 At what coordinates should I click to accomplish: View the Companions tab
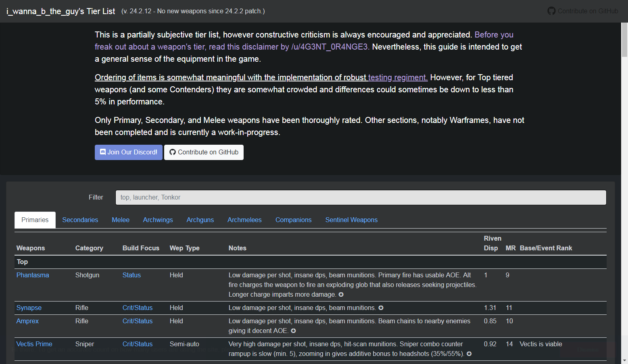click(x=294, y=220)
